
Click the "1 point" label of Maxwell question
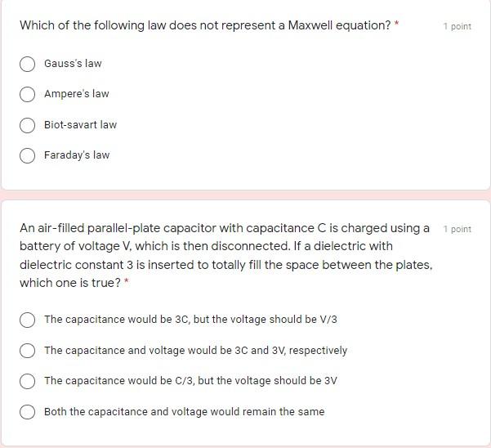(457, 26)
